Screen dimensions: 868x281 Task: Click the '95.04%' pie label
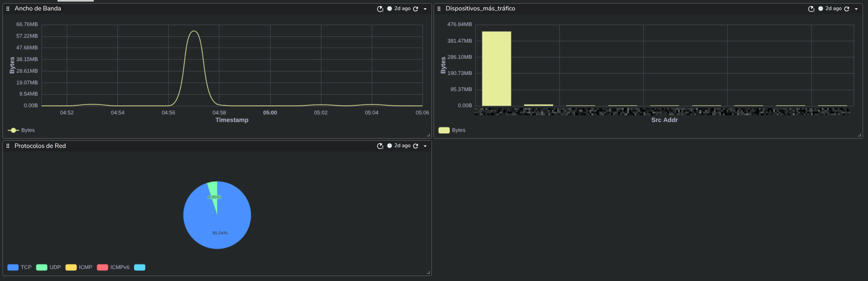(x=220, y=233)
